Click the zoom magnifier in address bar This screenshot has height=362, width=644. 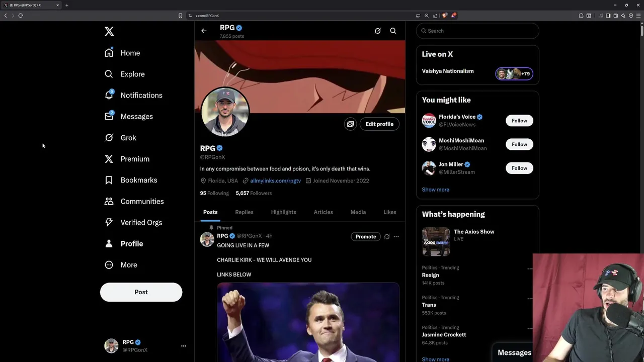click(x=427, y=16)
